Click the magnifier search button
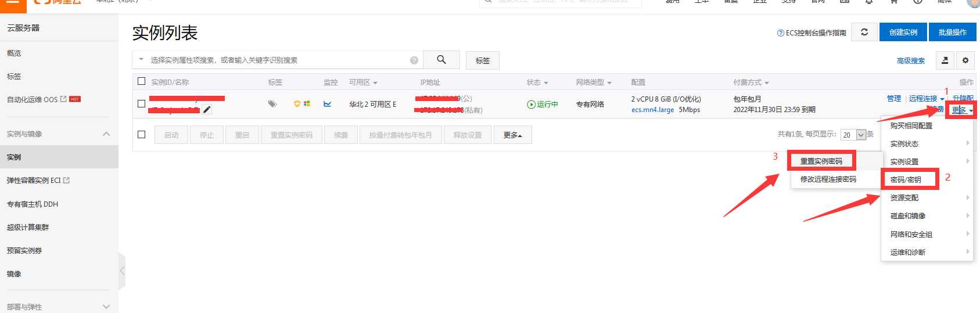 pos(441,60)
